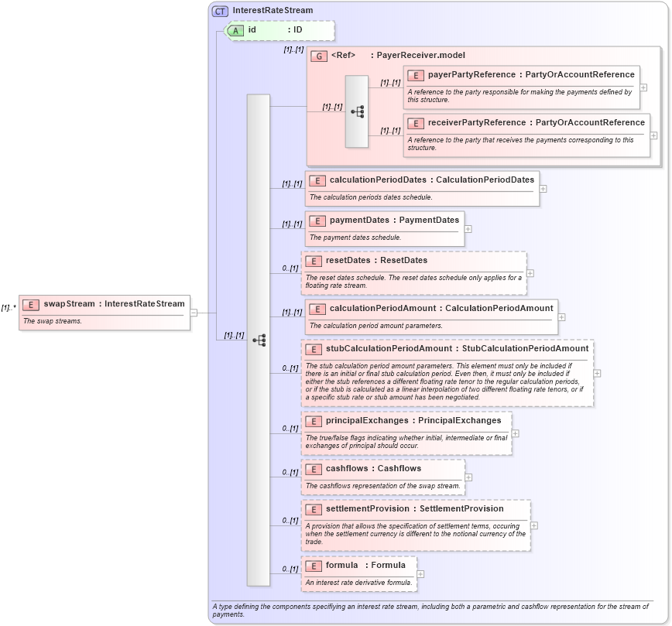This screenshot has width=672, height=626.
Task: Select the E icon on payerPartyReference
Action: [417, 74]
